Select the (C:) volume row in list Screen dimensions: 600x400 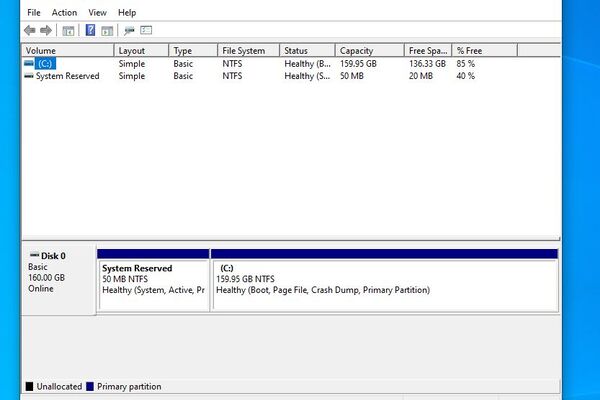[46, 63]
